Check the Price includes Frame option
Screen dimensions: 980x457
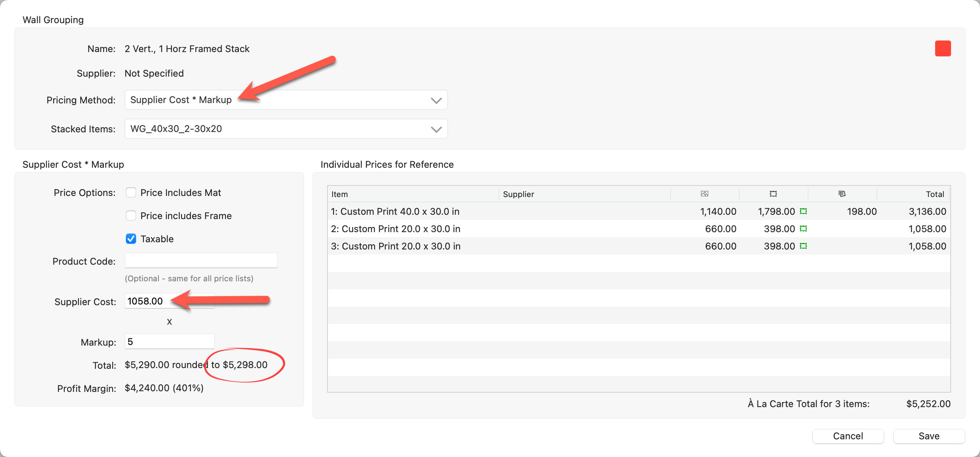(x=131, y=216)
